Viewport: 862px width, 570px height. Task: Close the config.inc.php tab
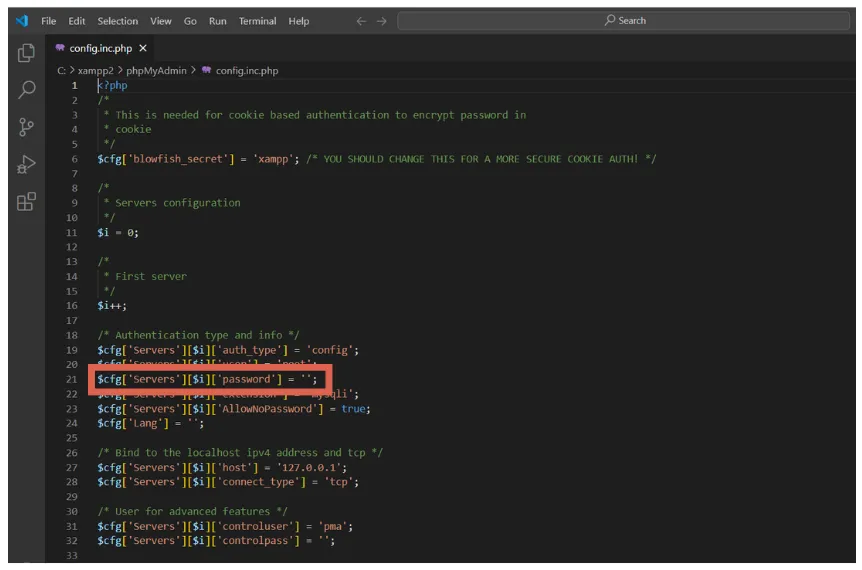(143, 48)
